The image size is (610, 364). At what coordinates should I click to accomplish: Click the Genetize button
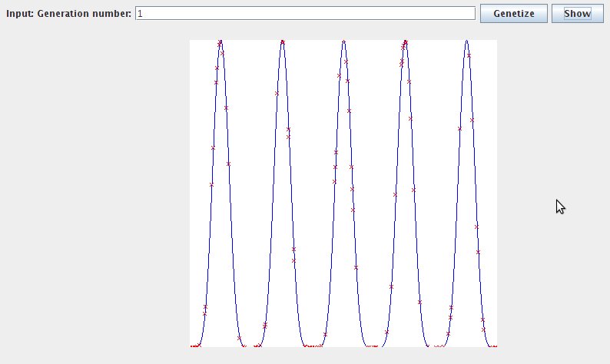pyautogui.click(x=513, y=14)
